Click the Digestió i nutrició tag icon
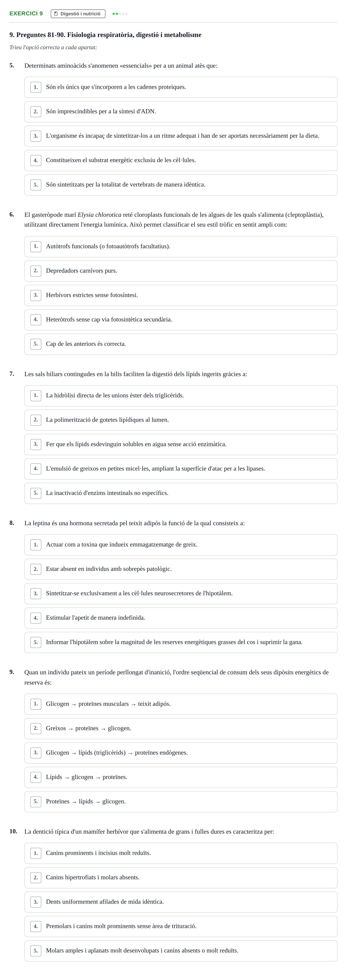 56,14
